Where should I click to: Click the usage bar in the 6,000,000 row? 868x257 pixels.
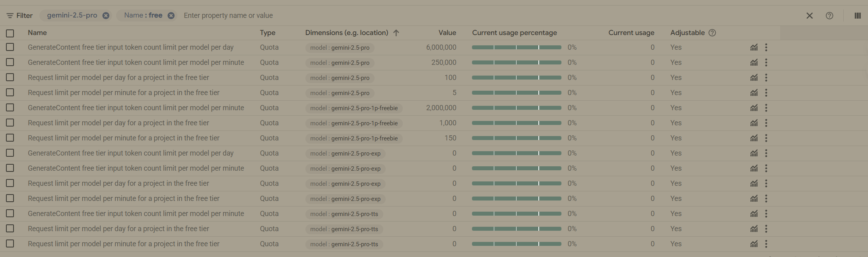517,47
